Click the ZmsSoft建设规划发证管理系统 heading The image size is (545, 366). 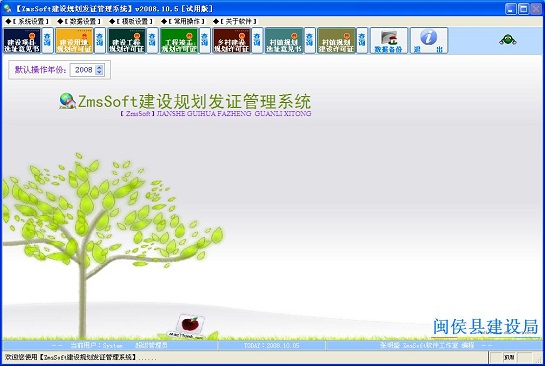tap(194, 101)
